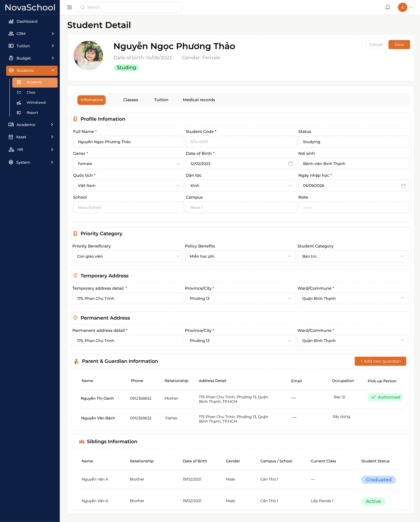Click the student profile photo

coord(88,56)
